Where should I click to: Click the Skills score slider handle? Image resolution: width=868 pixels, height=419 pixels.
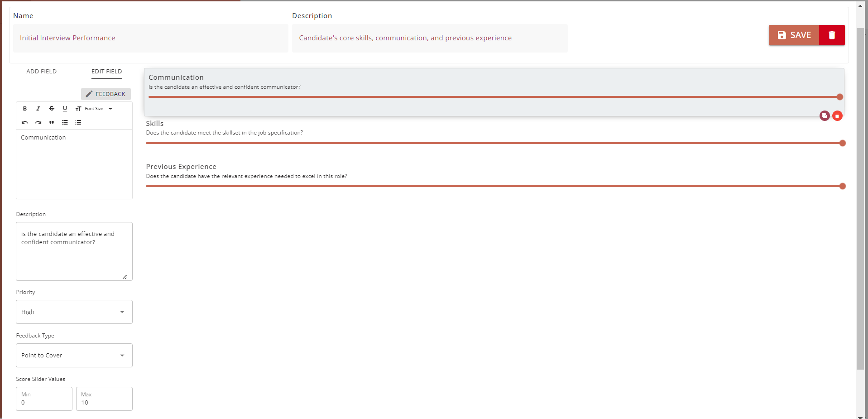(x=842, y=143)
